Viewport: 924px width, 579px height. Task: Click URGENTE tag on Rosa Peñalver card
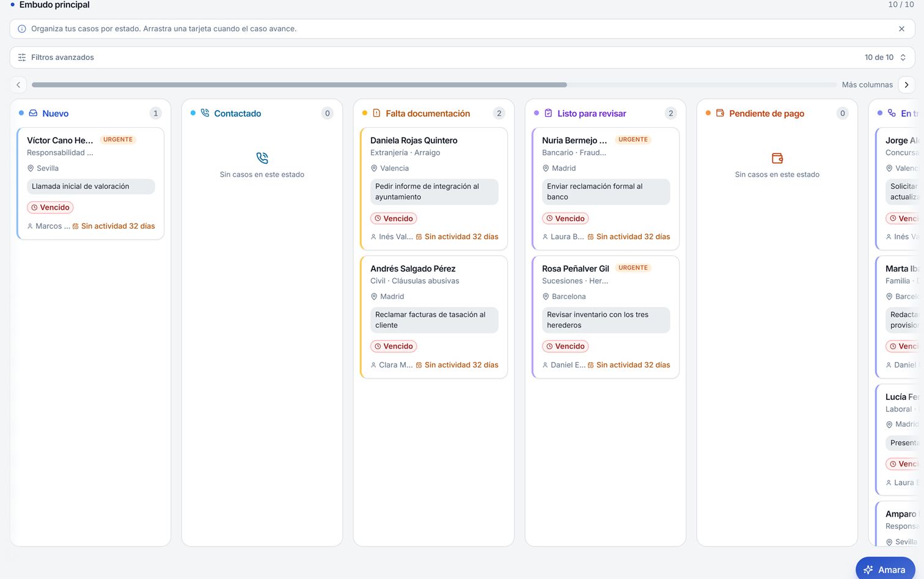(633, 268)
